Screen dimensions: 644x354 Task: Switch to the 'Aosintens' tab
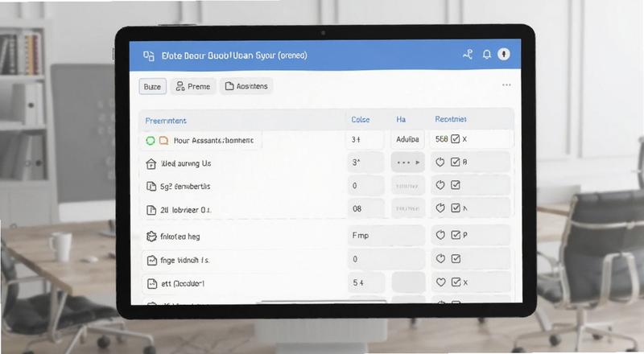click(246, 86)
